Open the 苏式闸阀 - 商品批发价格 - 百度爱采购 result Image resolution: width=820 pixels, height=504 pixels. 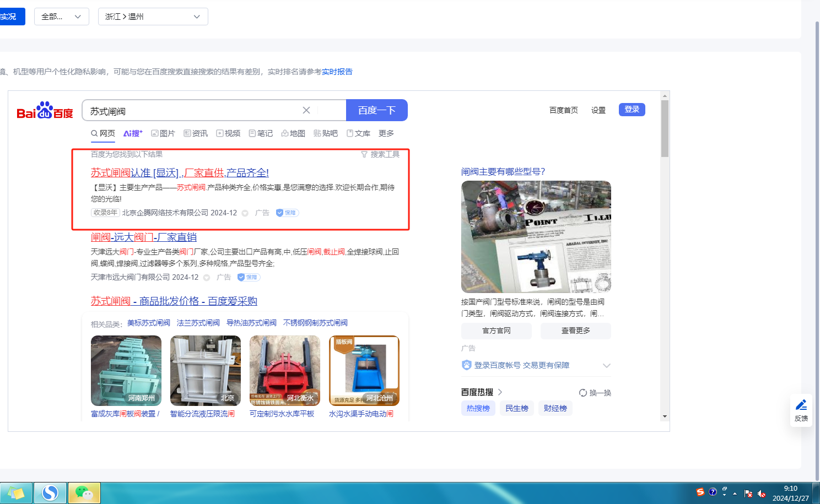click(174, 301)
